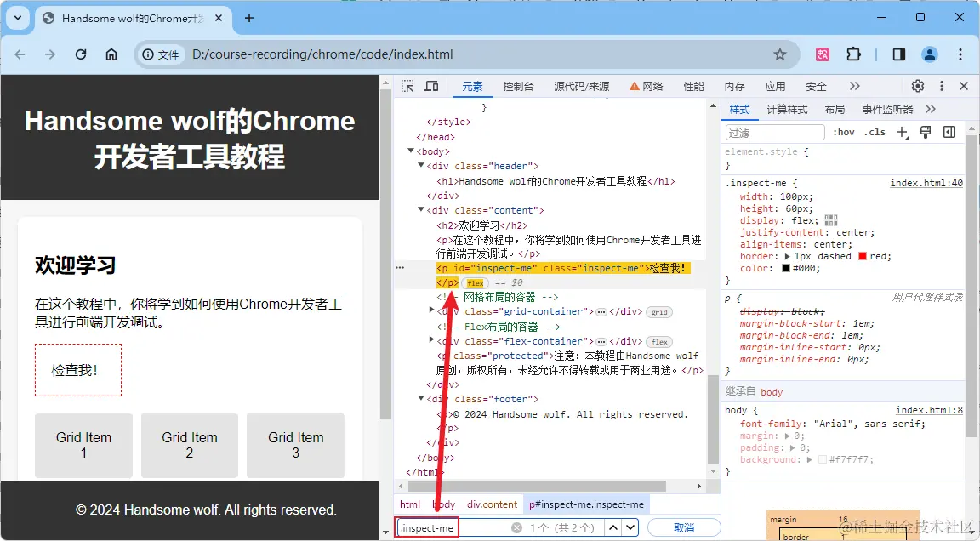This screenshot has height=541, width=980.
Task: Switch to the 源代码/来源 panel
Action: coord(581,86)
